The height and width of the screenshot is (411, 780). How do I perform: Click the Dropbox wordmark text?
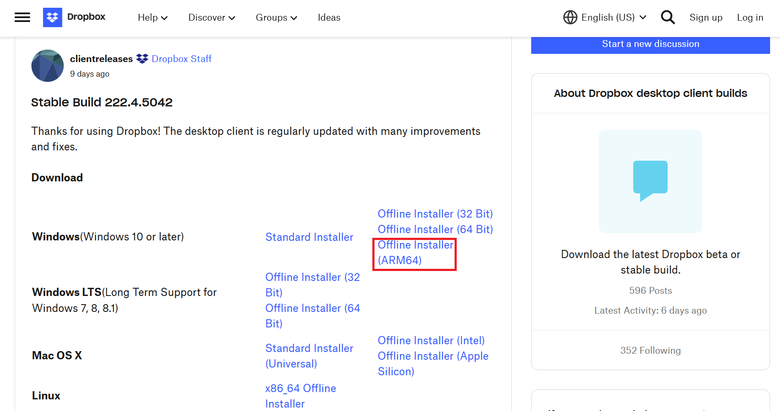(x=86, y=17)
